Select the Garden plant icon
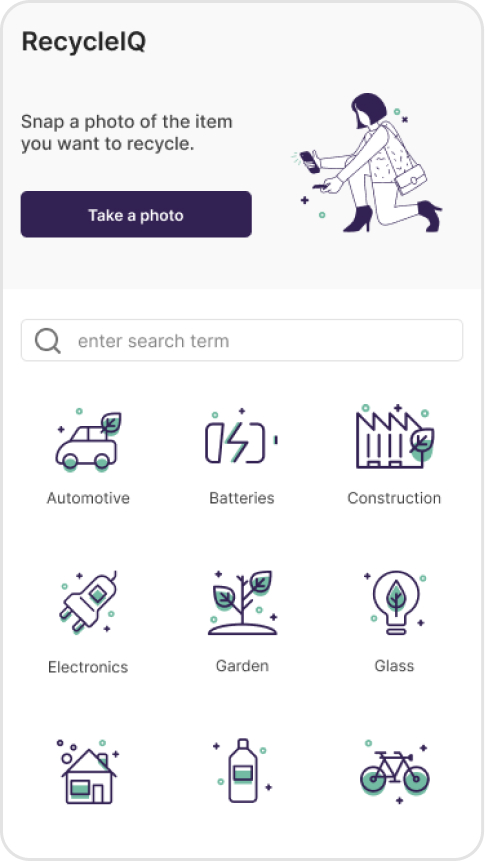This screenshot has width=485, height=862. pos(242,603)
